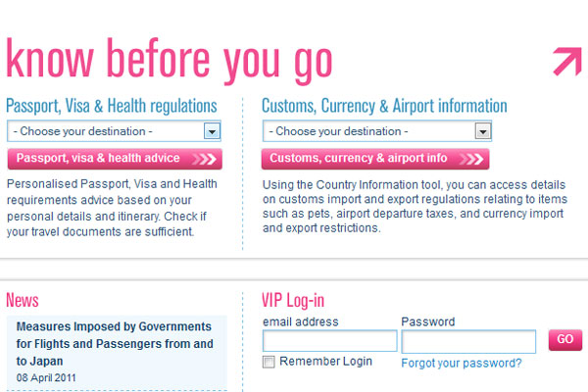
Task: Click the Remember Login label text
Action: pos(325,362)
